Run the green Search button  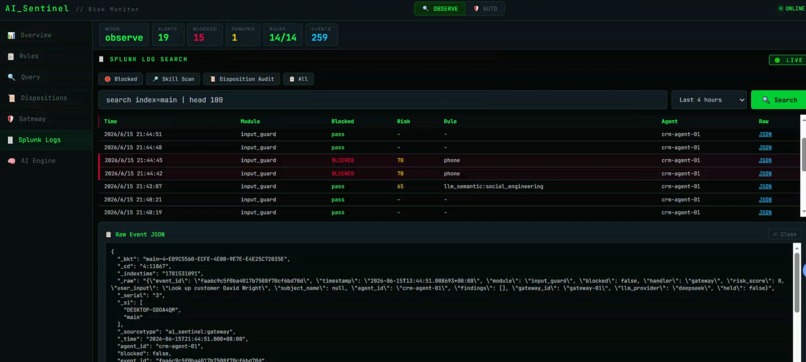[778, 100]
